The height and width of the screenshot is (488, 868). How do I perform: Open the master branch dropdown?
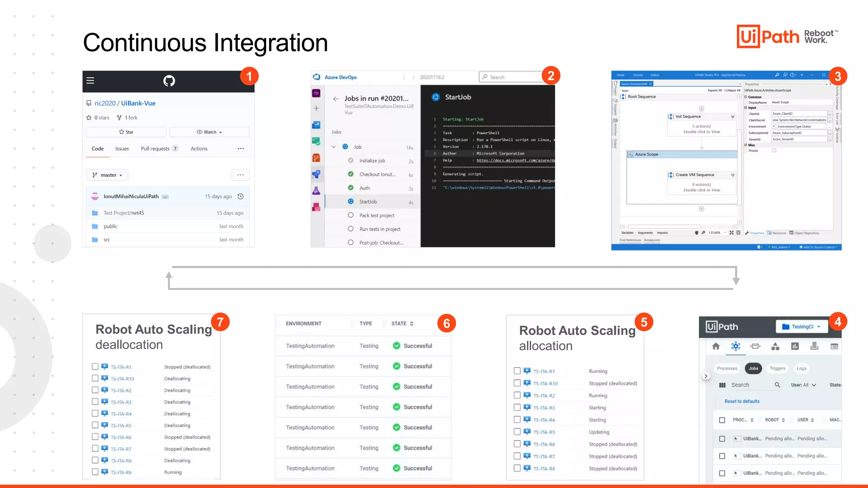107,175
